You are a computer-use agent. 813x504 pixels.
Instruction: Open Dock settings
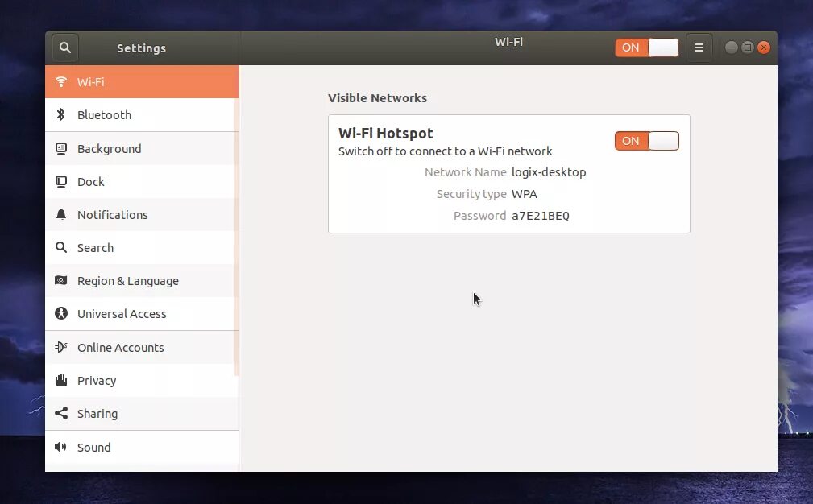click(142, 182)
